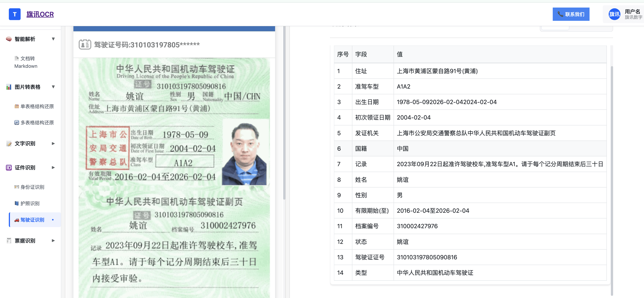Image resolution: width=644 pixels, height=298 pixels.
Task: Click the 联系我们 contact button
Action: pyautogui.click(x=571, y=14)
